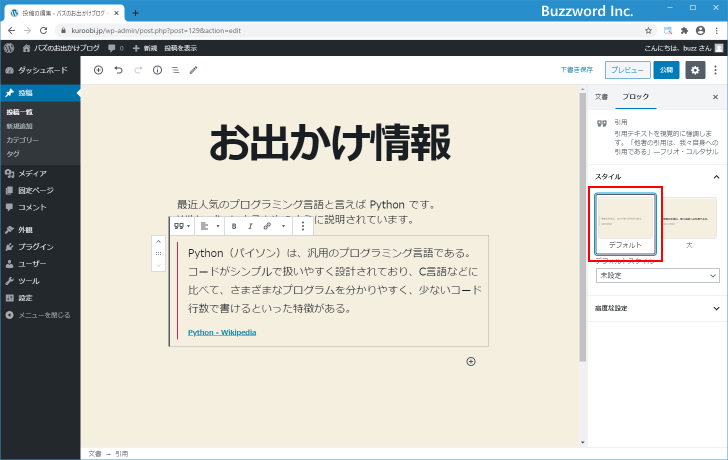
Task: Open quote block more options menu
Action: pyautogui.click(x=303, y=226)
